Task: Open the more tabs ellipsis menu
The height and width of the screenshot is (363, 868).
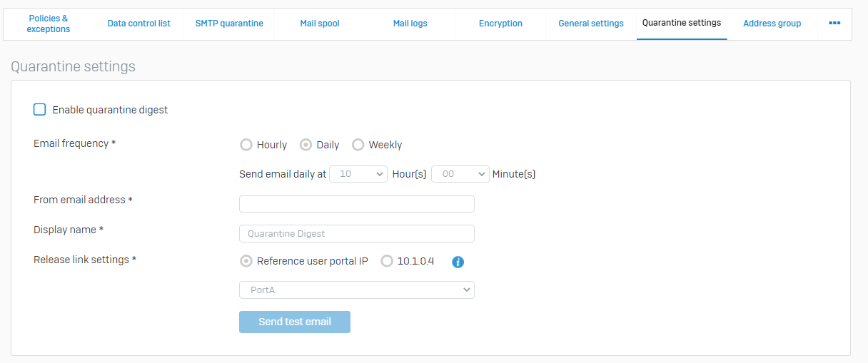Action: [834, 24]
